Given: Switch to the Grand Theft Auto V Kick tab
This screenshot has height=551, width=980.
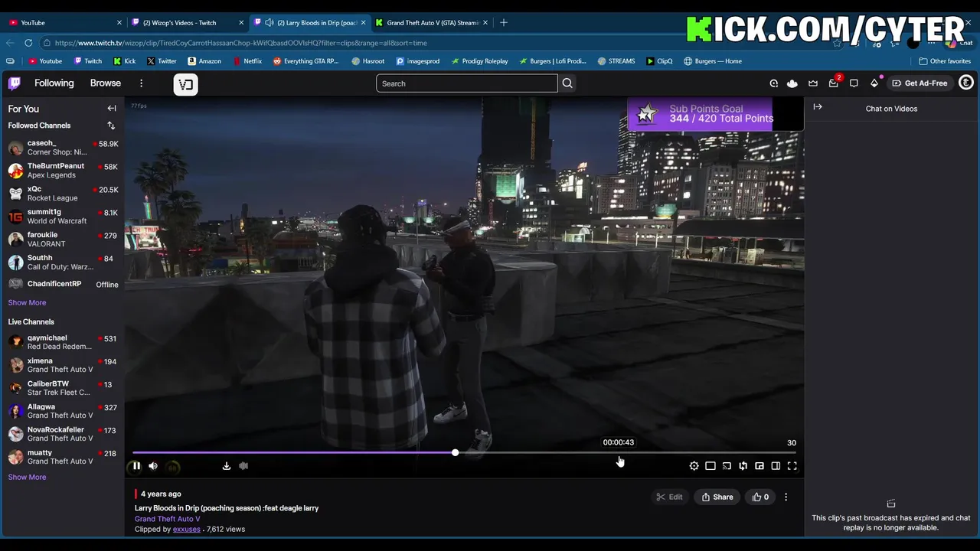Looking at the screenshot, I should click(432, 23).
